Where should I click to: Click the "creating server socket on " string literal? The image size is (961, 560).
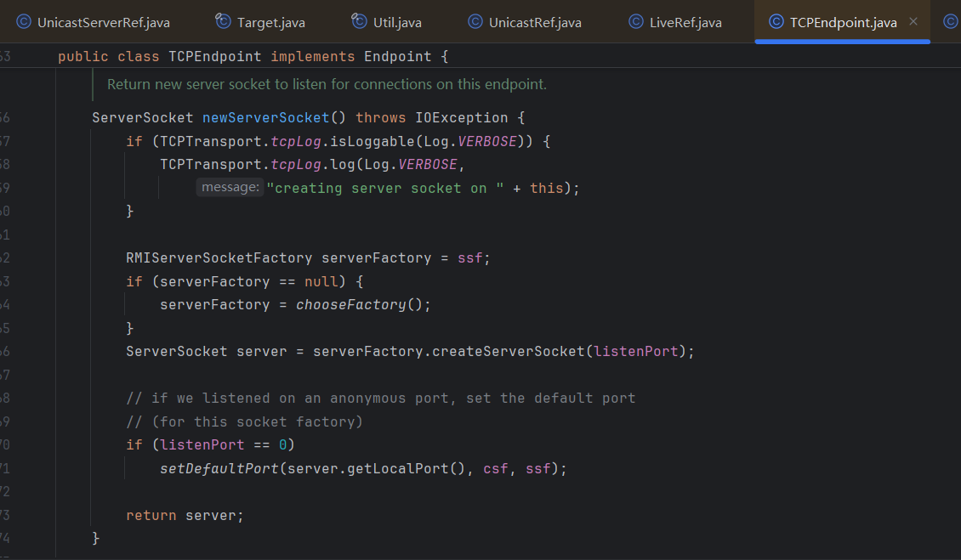384,189
